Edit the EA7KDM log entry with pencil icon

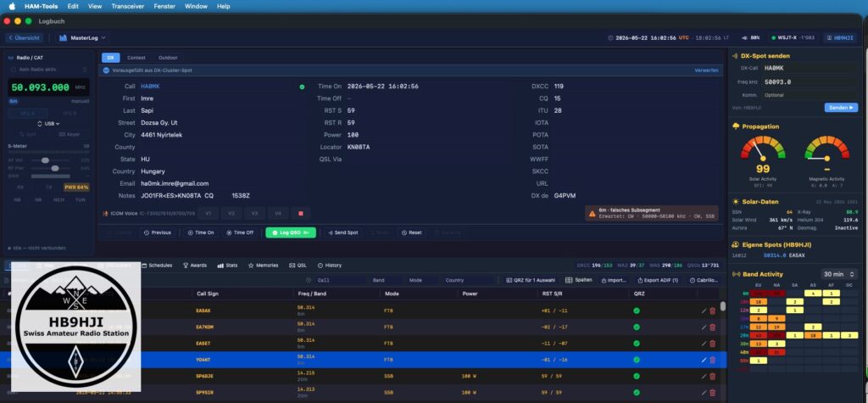coord(704,327)
